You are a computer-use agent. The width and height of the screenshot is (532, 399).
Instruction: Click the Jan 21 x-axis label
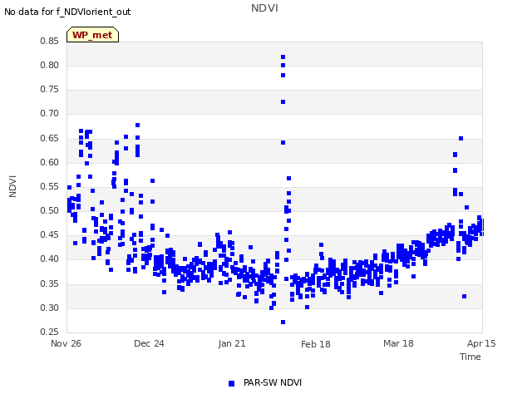pos(232,343)
